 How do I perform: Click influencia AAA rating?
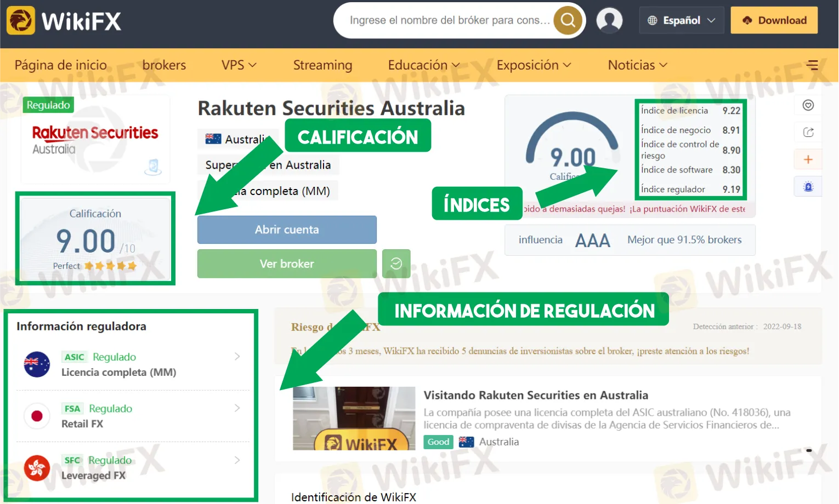point(593,240)
